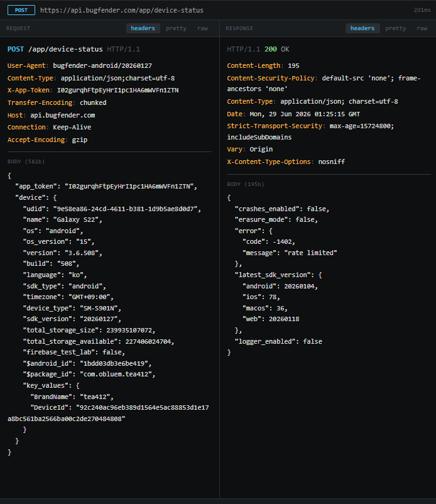Screen dimensions: 436x504
Task: Click the POST method badge
Action: [x=21, y=10]
